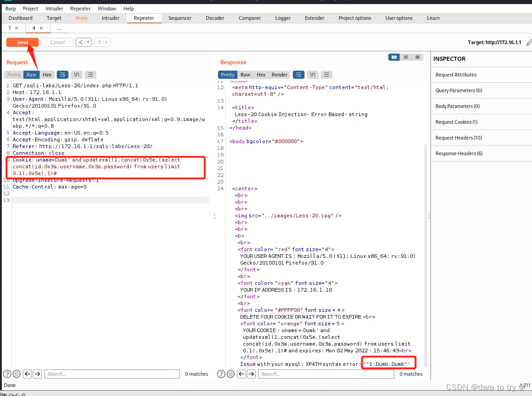Viewport: 532px width, 396px height.
Task: Jump to next request search match
Action: tap(37, 374)
